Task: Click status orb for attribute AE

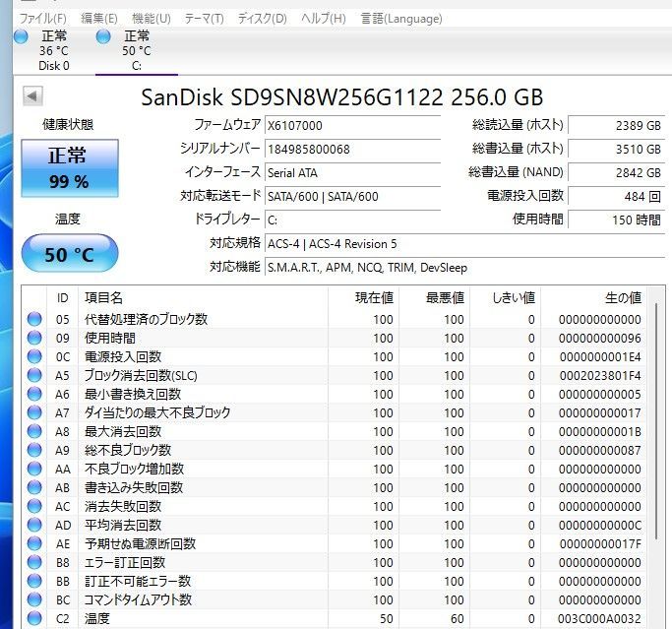Action: pos(34,543)
